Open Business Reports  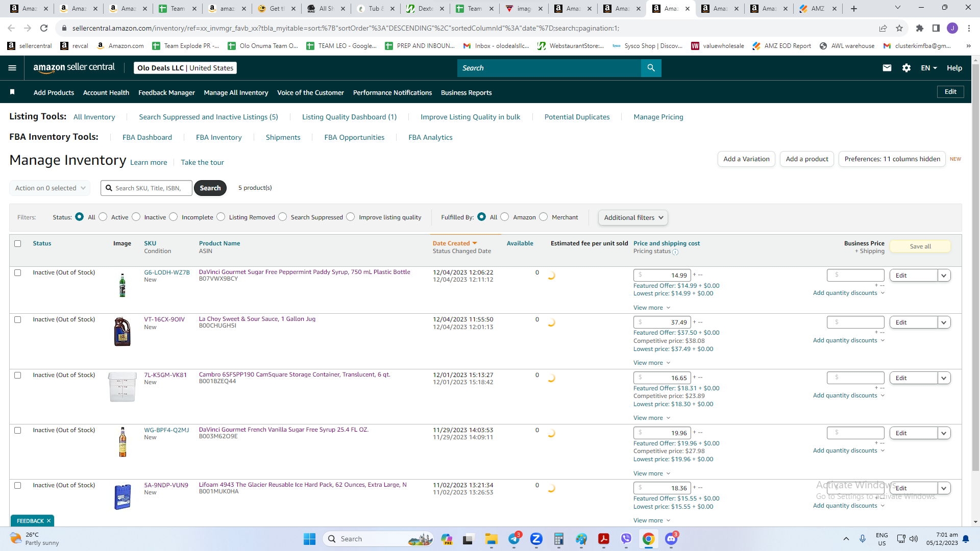point(466,92)
